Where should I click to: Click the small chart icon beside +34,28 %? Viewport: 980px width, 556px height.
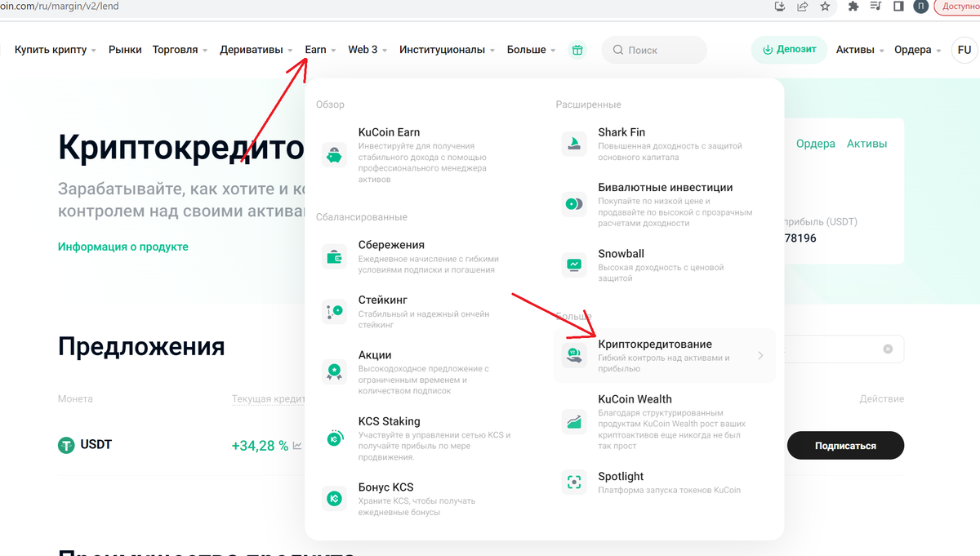click(297, 446)
